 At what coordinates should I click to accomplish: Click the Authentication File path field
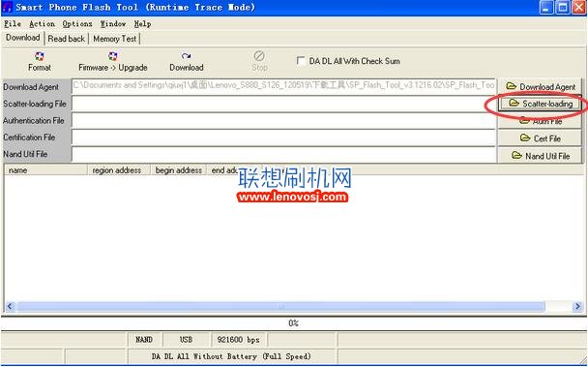(284, 121)
